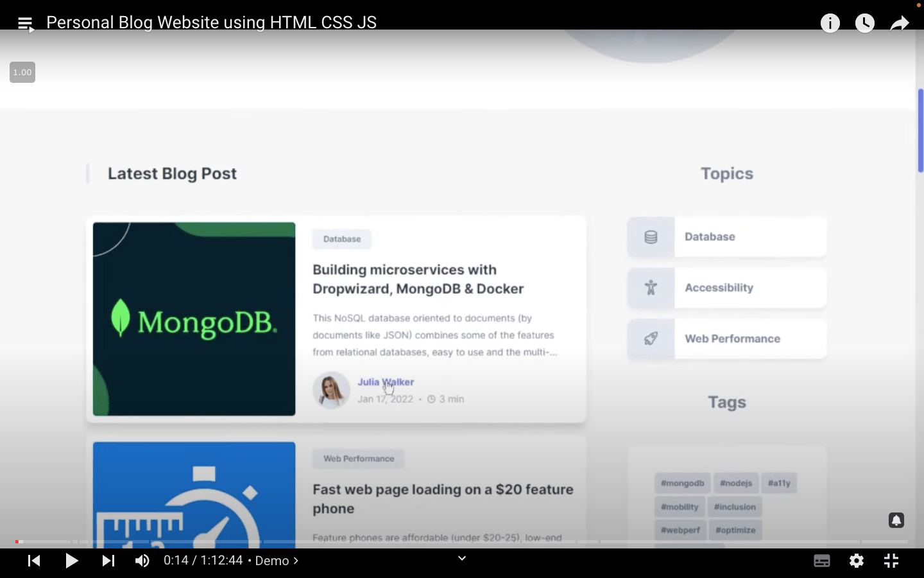Click the Jan 17, 2022 date text

(x=385, y=399)
